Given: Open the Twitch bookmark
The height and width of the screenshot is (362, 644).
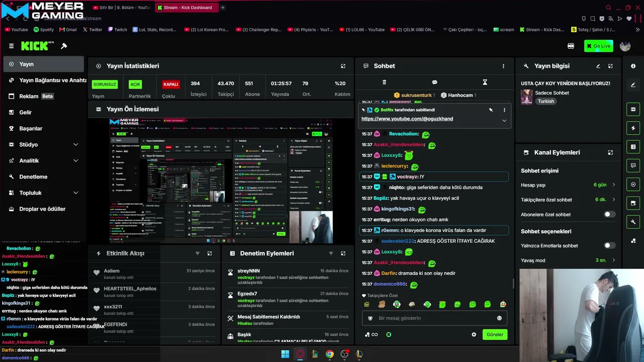Looking at the screenshot, I should point(117,30).
